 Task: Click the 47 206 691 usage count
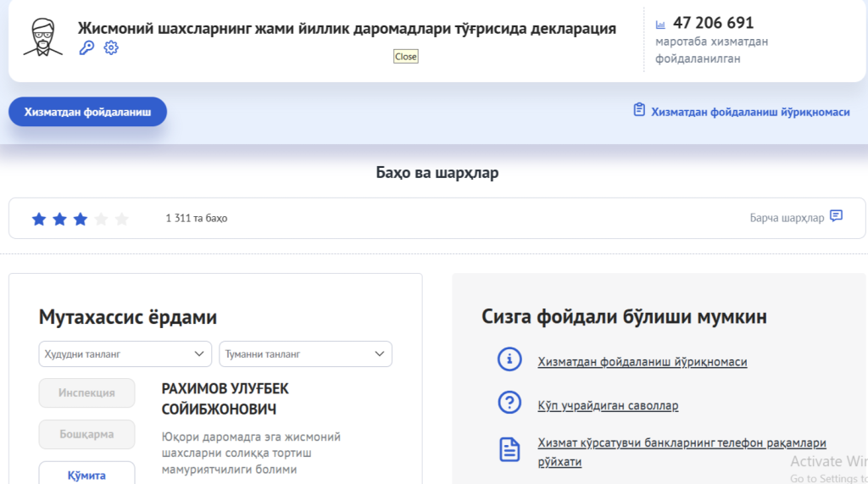click(x=713, y=23)
